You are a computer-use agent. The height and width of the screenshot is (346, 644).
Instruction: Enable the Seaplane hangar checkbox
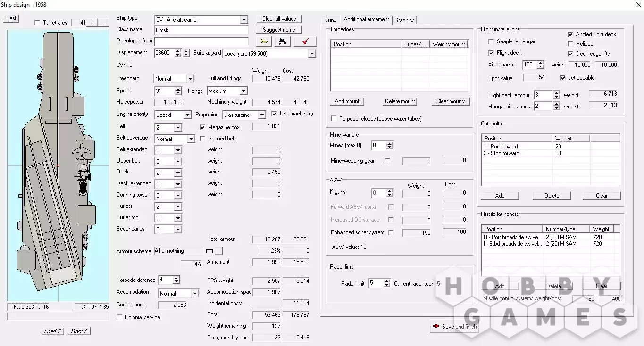pyautogui.click(x=491, y=41)
